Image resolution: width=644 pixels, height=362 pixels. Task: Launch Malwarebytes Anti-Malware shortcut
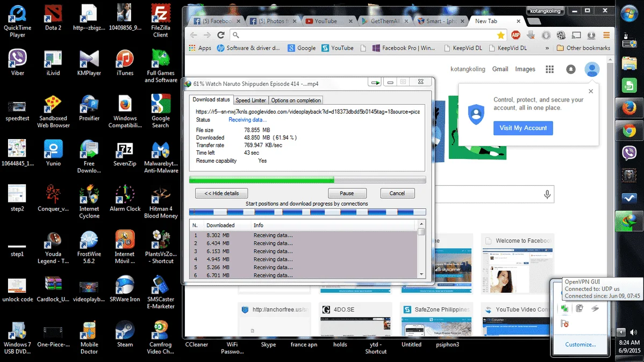pos(161,157)
